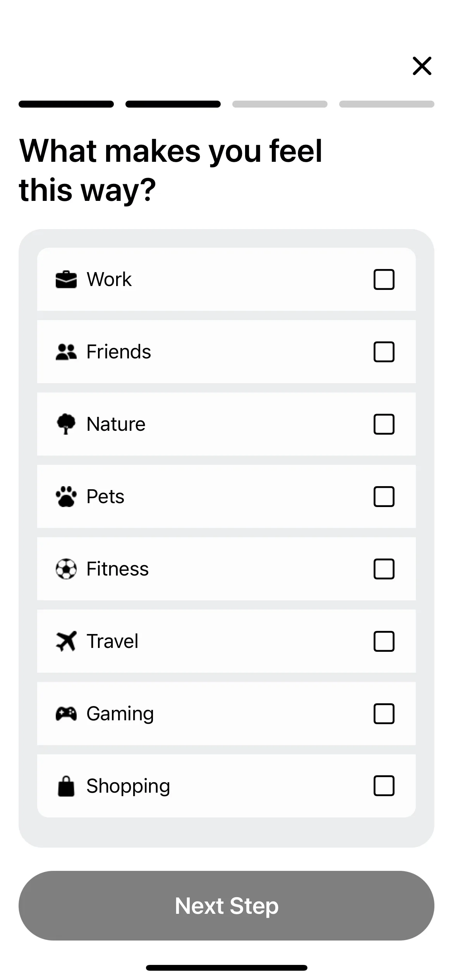
Task: Tick the Shopping checkbox
Action: [384, 786]
